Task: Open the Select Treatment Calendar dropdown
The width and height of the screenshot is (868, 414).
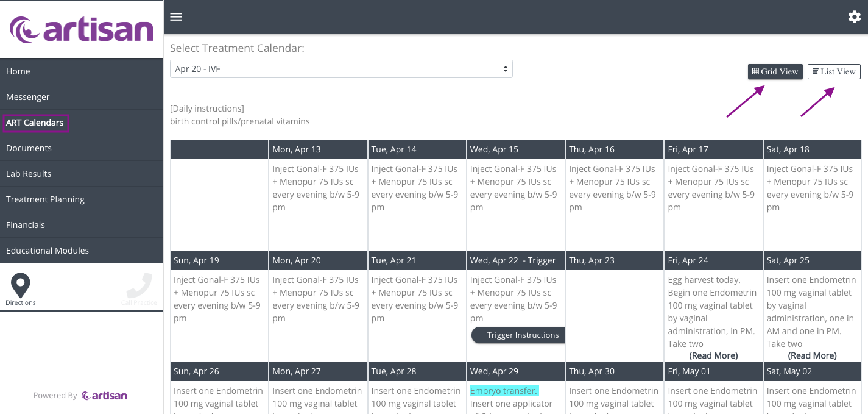Action: pyautogui.click(x=341, y=69)
